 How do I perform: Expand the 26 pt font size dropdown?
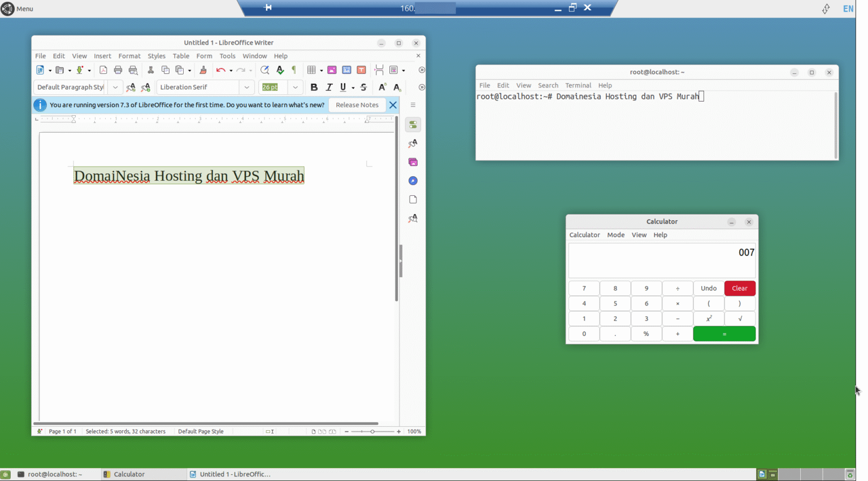click(x=295, y=87)
